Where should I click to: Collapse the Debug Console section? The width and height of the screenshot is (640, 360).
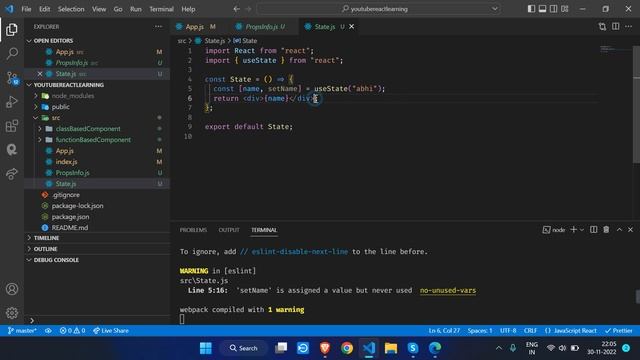[56, 260]
